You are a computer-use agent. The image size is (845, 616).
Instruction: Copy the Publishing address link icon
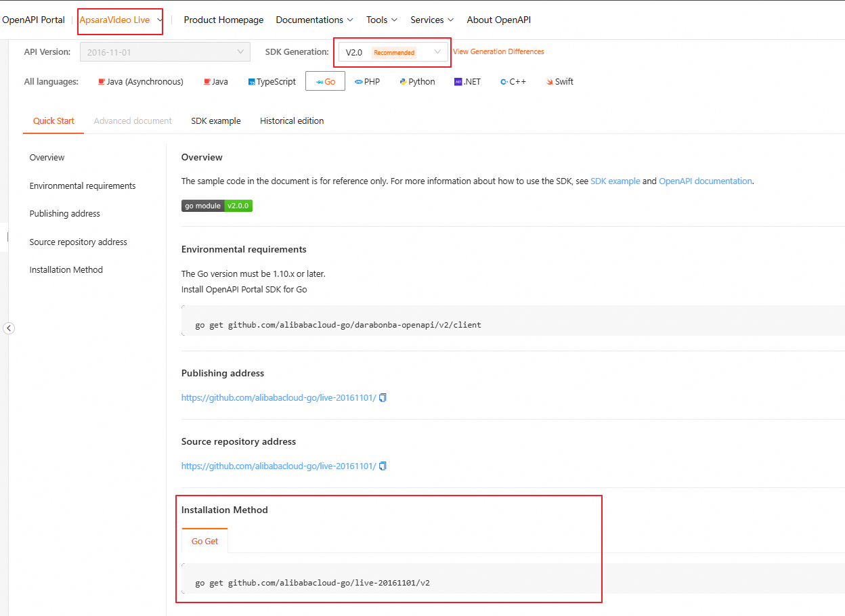coord(383,398)
